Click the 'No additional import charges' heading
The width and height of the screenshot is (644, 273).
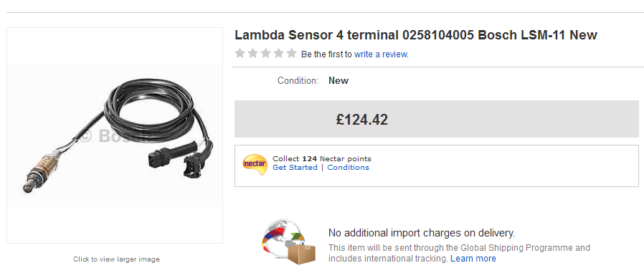click(x=422, y=233)
